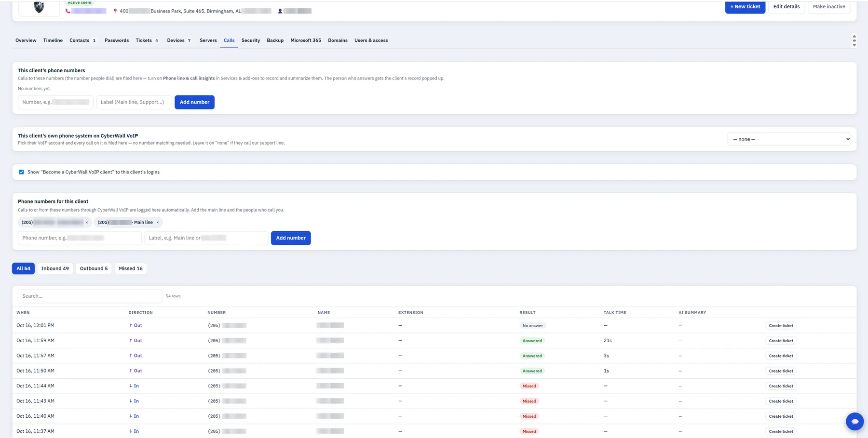Screen dimensions: 868x438
Task: Filter calls by Inbound 49
Action: coord(55,269)
